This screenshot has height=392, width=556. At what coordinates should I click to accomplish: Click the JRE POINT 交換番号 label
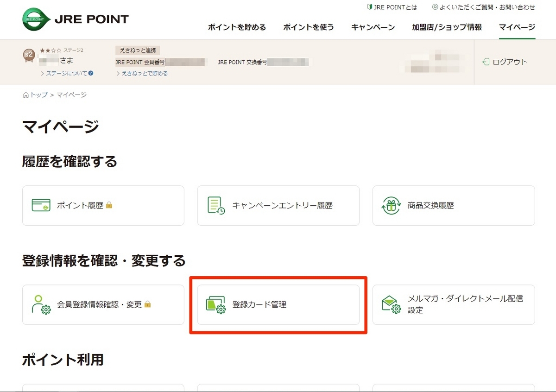[242, 62]
